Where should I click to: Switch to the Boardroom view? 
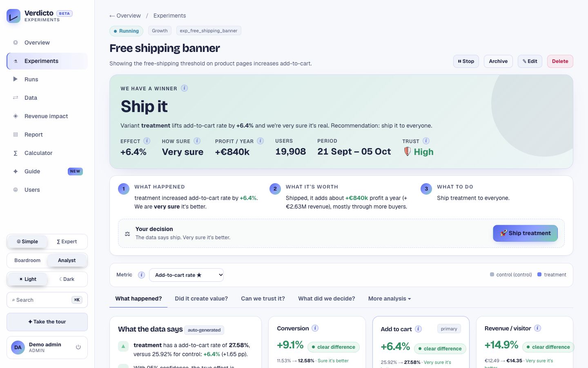tap(27, 260)
